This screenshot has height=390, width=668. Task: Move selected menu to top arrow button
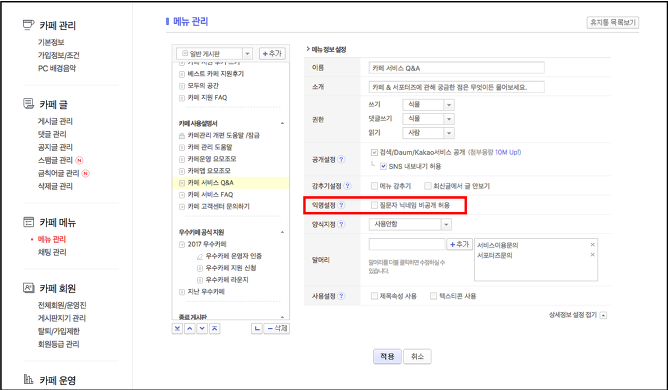[215, 328]
